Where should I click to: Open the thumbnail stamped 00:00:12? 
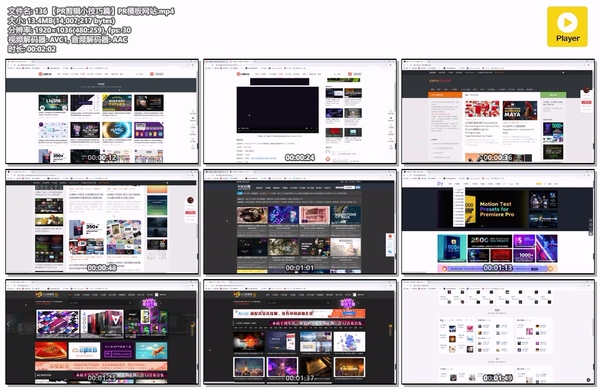click(102, 111)
